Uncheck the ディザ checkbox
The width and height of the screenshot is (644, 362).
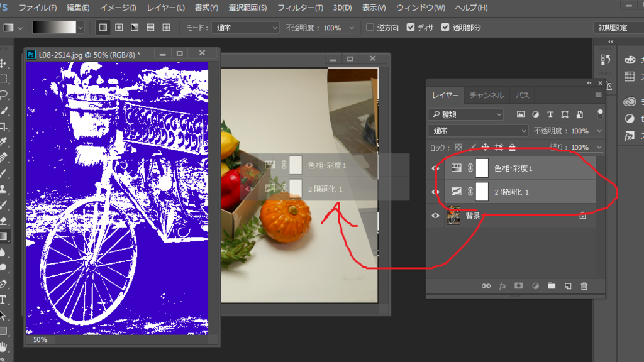pos(410,27)
